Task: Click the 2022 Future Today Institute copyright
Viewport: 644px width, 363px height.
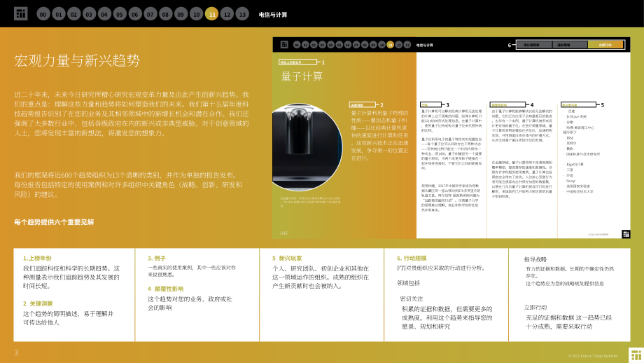Action: (x=593, y=355)
